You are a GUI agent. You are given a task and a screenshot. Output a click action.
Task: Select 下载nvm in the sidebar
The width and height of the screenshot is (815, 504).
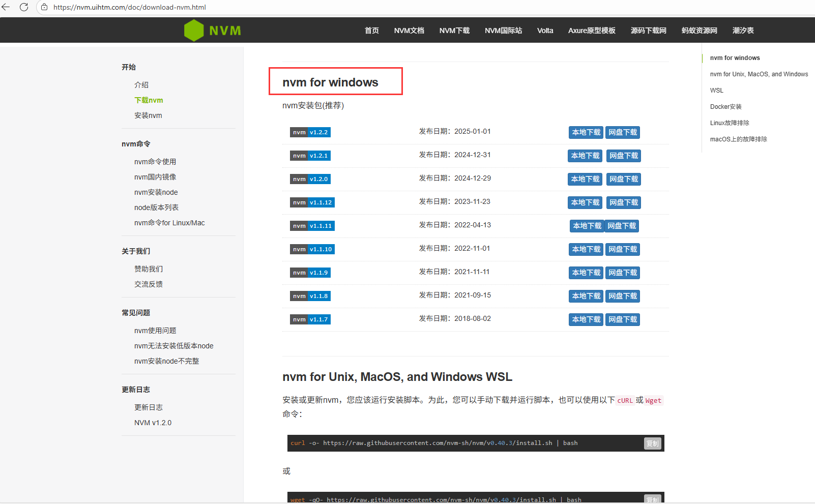click(x=149, y=100)
